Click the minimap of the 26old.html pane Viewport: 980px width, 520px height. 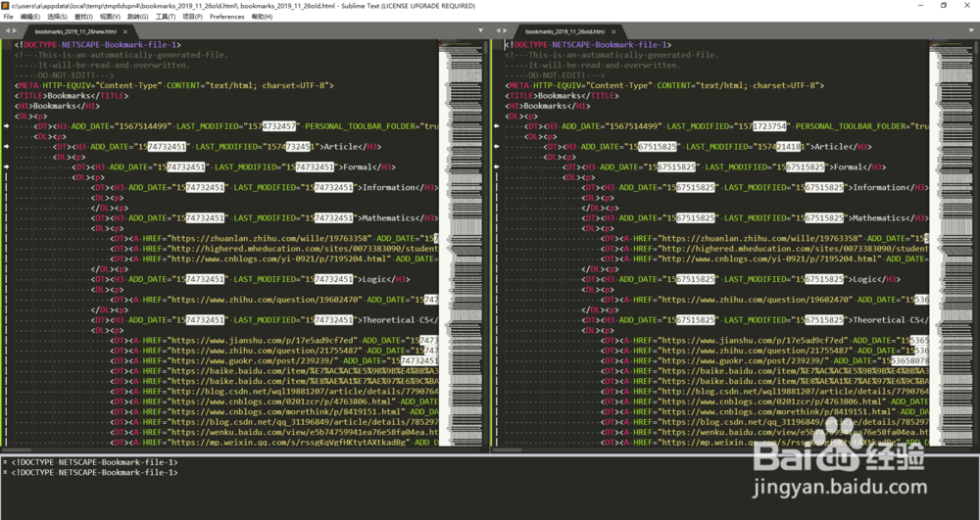tap(950, 244)
